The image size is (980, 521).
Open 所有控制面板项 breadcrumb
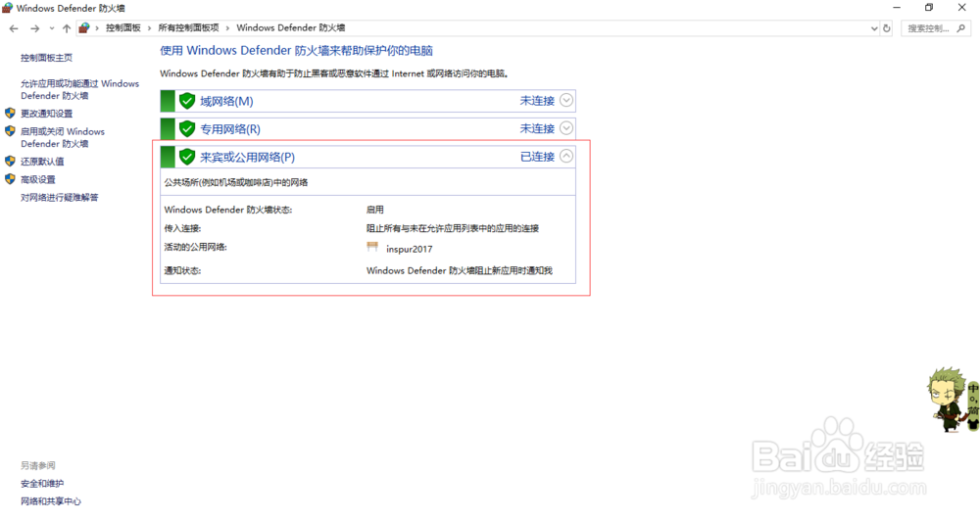click(189, 28)
